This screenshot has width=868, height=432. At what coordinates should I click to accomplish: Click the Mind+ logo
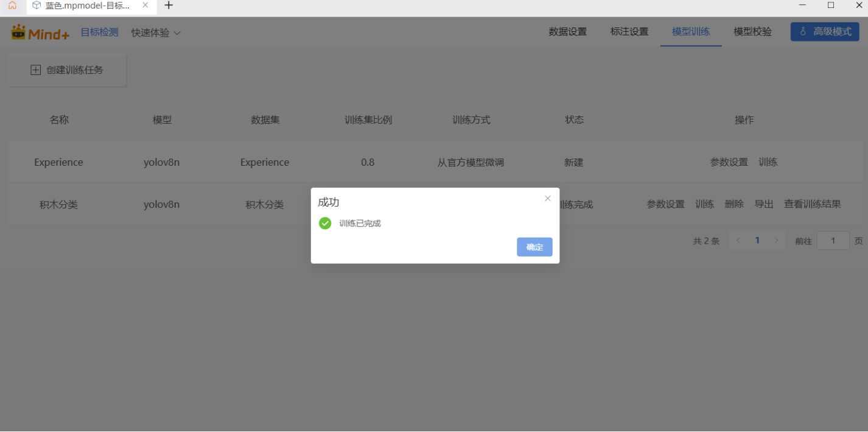tap(40, 32)
